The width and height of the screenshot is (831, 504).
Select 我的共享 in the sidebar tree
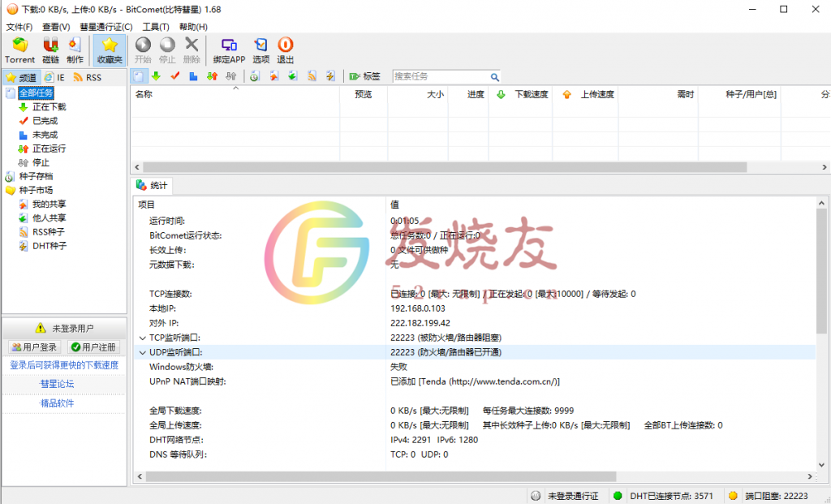49,204
